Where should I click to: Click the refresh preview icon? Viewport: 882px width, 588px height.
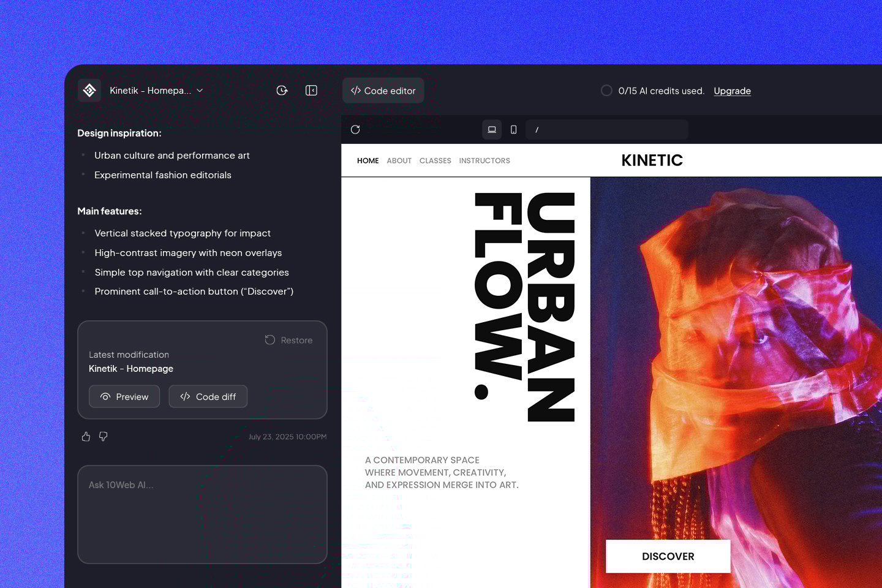(x=355, y=130)
